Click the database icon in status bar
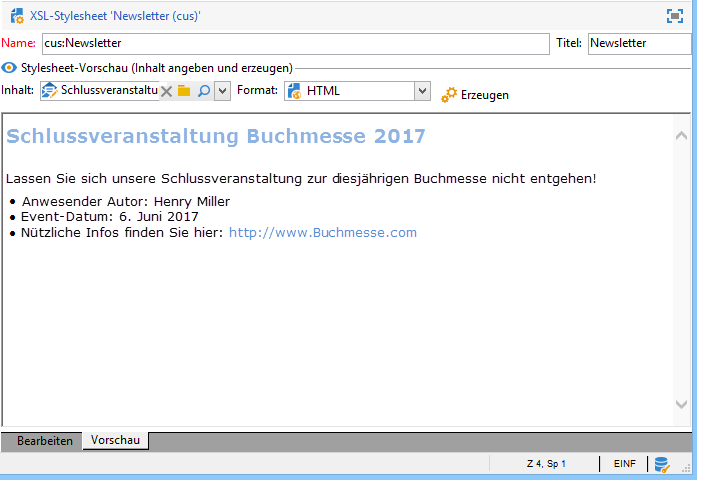717x494 pixels. click(662, 465)
